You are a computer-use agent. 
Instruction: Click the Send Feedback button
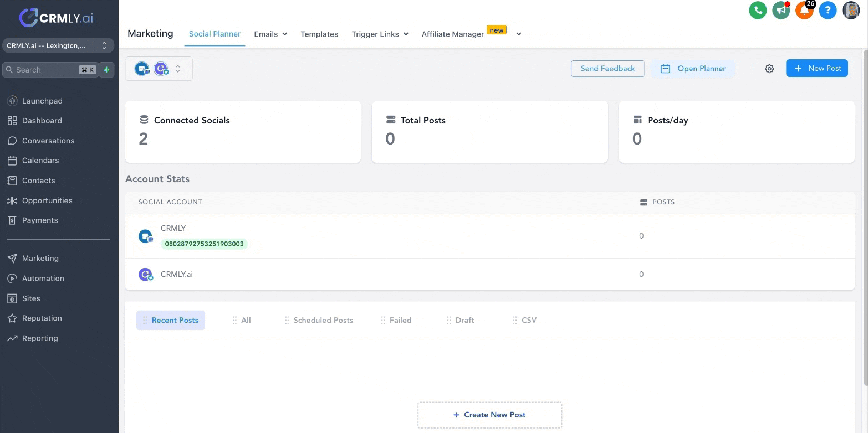[x=607, y=69]
